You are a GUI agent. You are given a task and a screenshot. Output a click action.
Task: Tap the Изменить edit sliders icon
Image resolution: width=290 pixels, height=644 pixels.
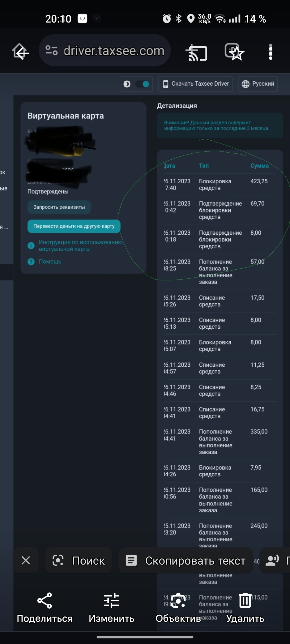coord(112,600)
